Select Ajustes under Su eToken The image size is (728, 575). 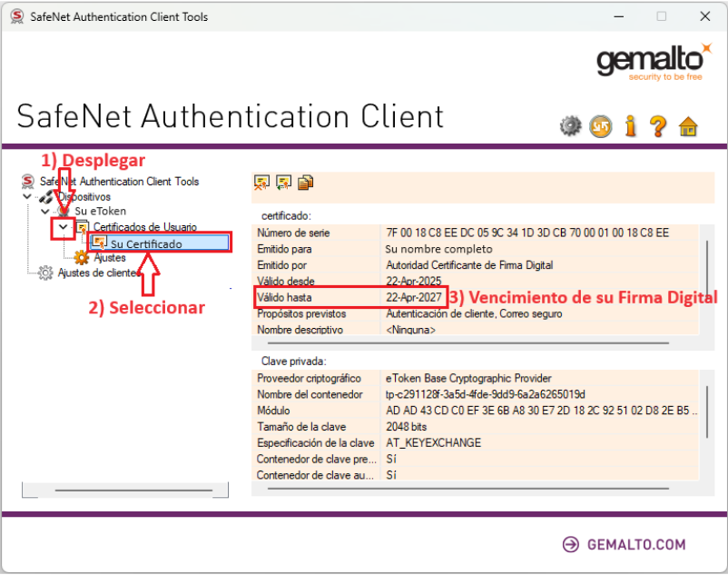coord(110,258)
